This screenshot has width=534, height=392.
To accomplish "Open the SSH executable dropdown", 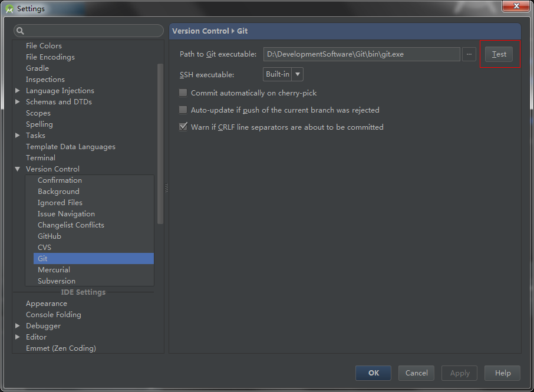I will (283, 74).
